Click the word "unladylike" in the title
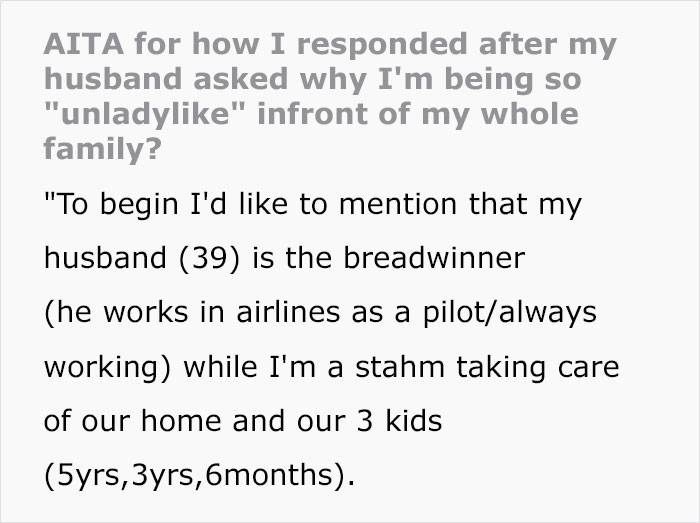The image size is (700, 523). [144, 114]
